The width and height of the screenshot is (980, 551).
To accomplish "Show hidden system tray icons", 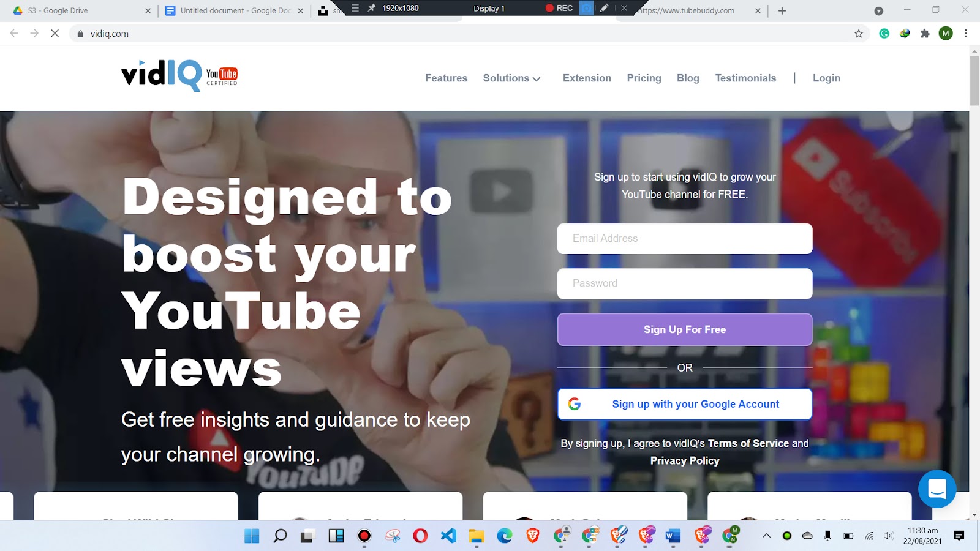I will click(766, 536).
